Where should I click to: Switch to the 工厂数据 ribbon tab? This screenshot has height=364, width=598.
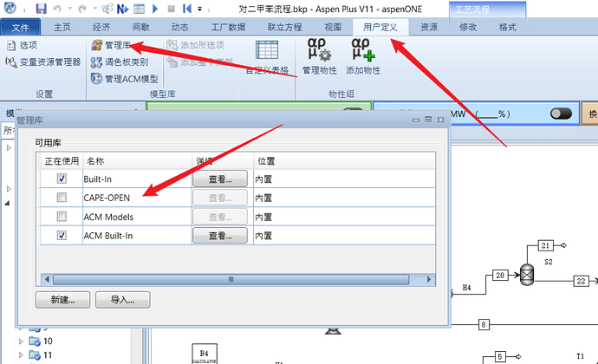228,27
